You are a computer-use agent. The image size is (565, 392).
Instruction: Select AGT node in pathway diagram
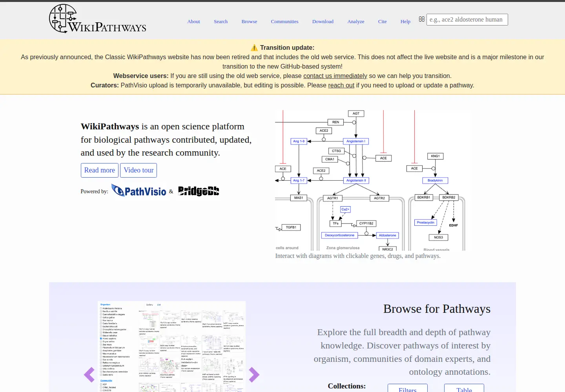pos(356,114)
